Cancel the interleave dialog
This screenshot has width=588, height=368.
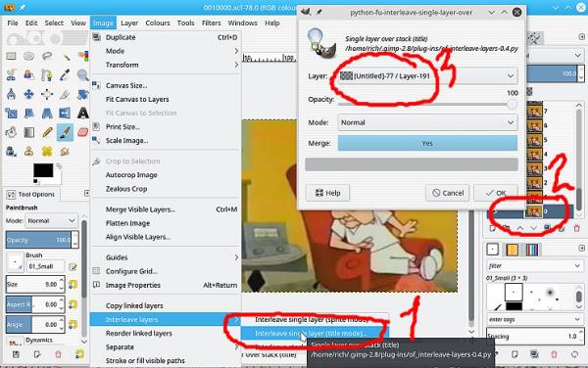[448, 193]
